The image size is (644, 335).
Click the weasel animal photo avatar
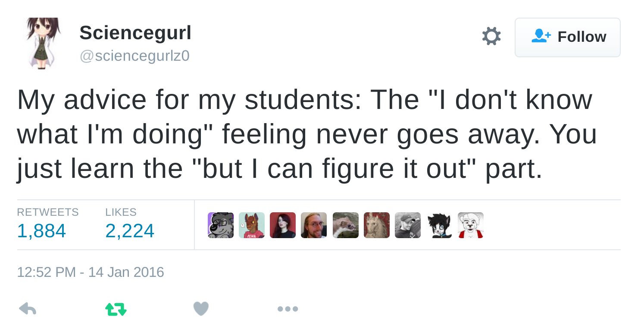click(346, 225)
